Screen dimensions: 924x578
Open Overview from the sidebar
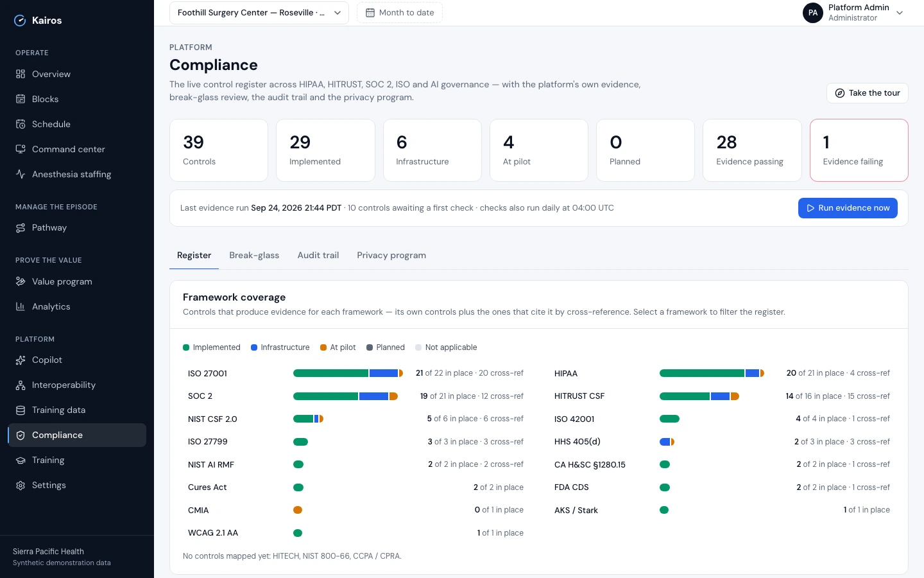click(77, 74)
